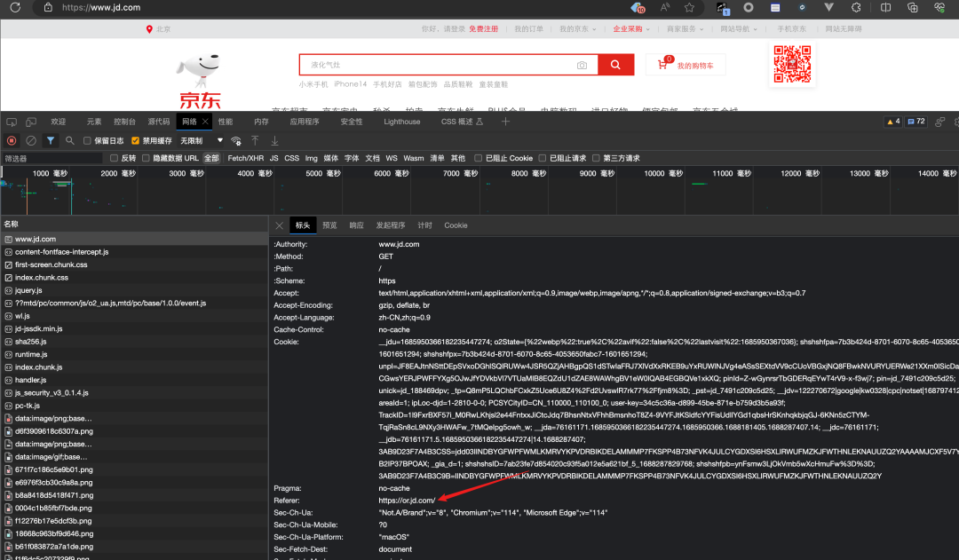Image resolution: width=959 pixels, height=560 pixels.
Task: Click the 北京 location link
Action: (163, 28)
